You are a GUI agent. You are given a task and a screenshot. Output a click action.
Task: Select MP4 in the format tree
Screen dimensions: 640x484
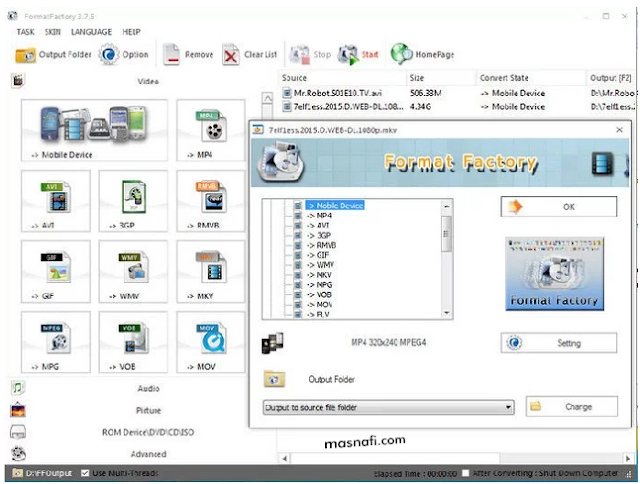[x=320, y=215]
